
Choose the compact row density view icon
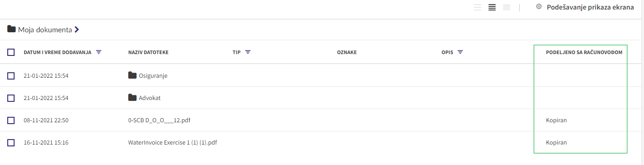[x=507, y=7]
